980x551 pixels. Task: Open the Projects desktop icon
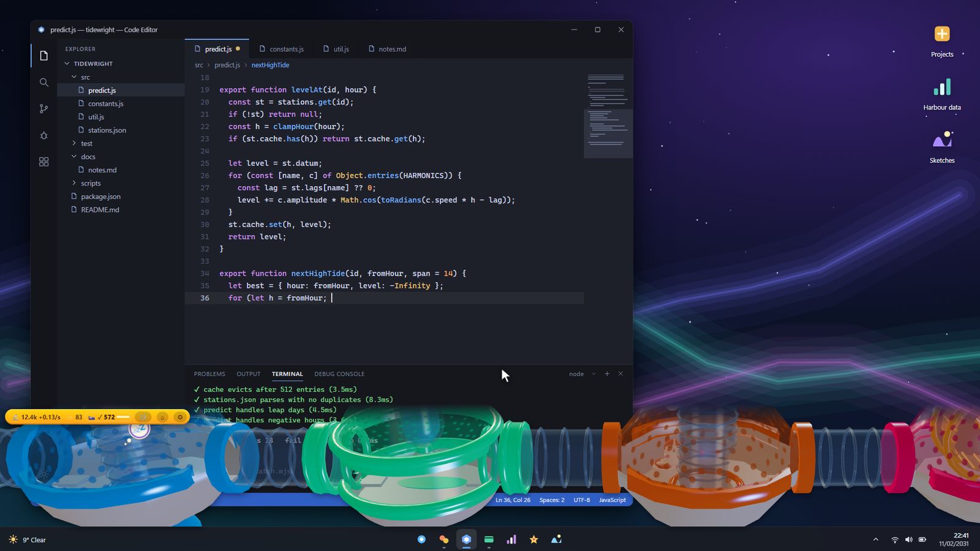942,41
